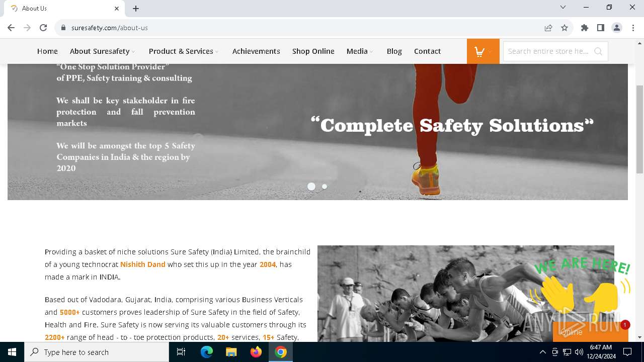Close the About Us tab
This screenshot has width=644, height=362.
[117, 8]
